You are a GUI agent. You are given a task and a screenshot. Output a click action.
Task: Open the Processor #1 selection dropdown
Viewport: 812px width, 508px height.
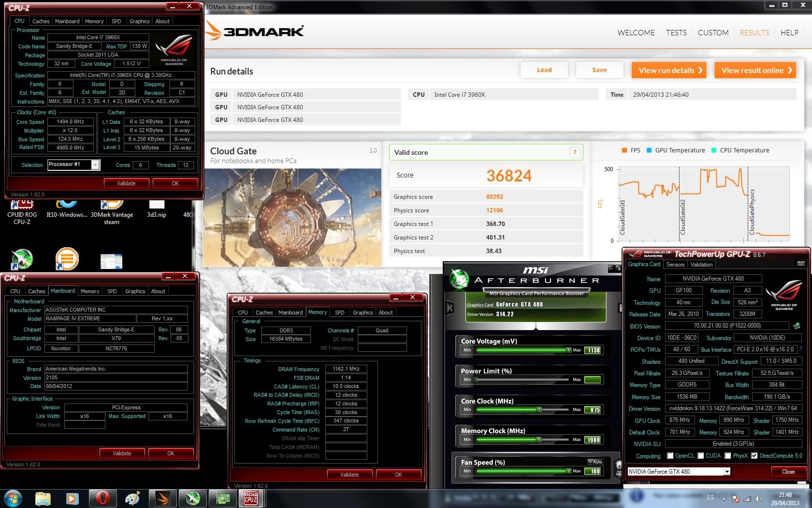click(x=95, y=165)
